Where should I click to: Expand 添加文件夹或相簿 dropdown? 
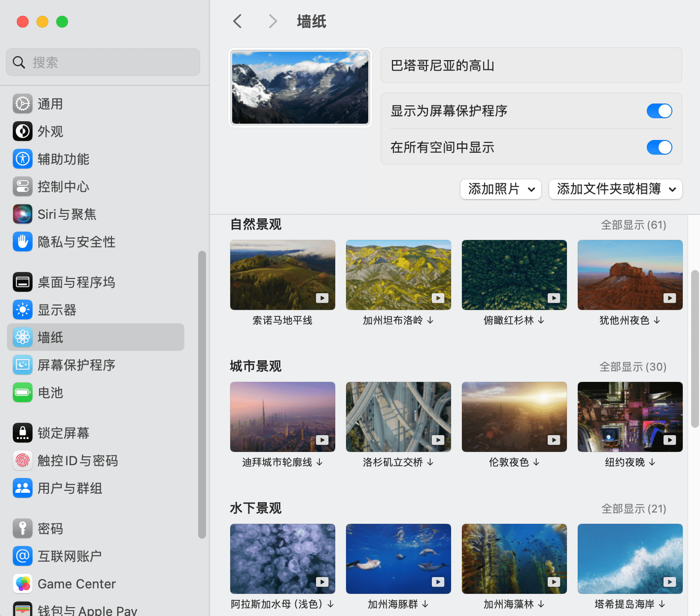616,189
